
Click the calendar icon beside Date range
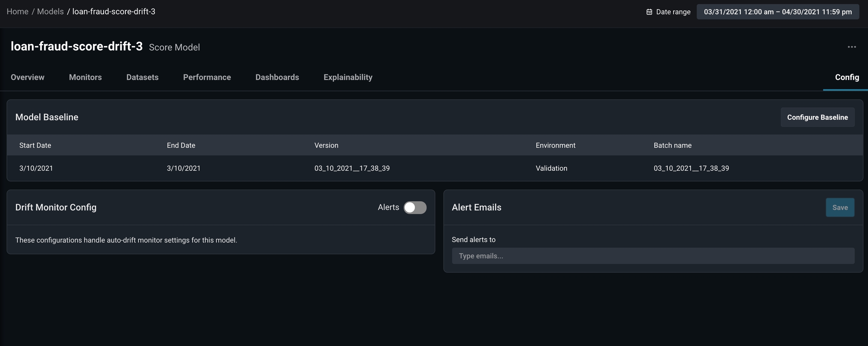pos(649,12)
